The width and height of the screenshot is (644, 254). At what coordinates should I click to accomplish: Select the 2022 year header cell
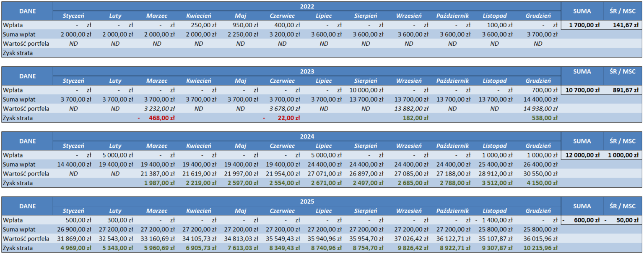click(x=307, y=6)
